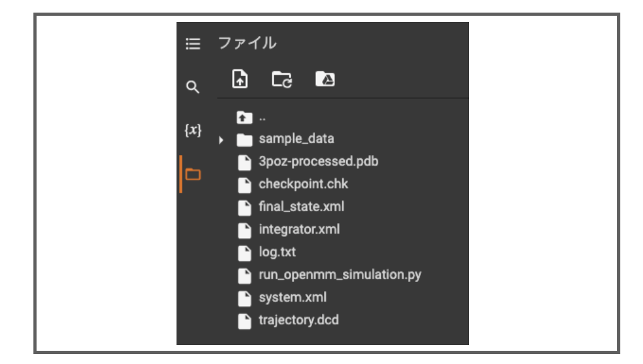Select the sample_data folder
The height and width of the screenshot is (364, 643).
click(x=296, y=139)
